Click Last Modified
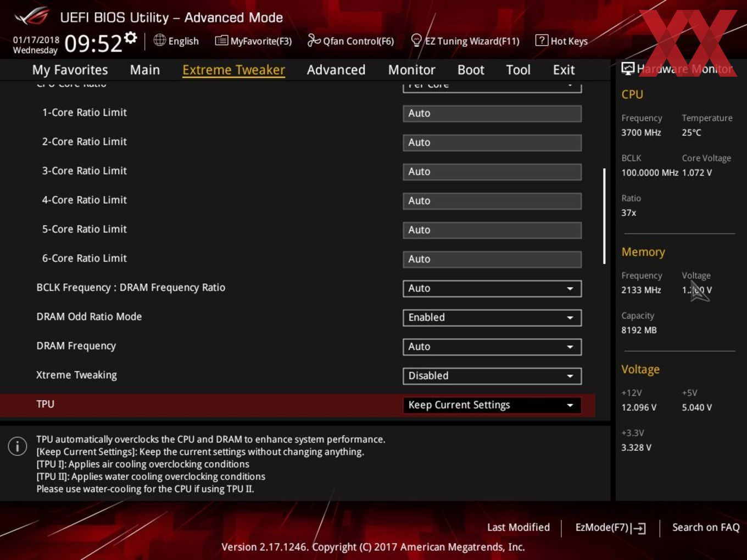747x560 pixels. [x=518, y=527]
